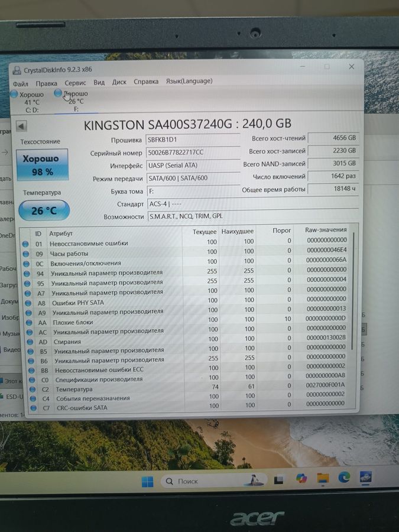Click the previous disk arrow button
This screenshot has width=399, height=532.
click(21, 126)
